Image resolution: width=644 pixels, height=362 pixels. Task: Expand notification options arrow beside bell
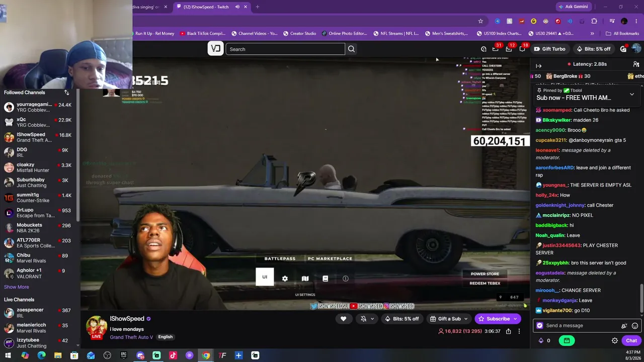tap(372, 319)
